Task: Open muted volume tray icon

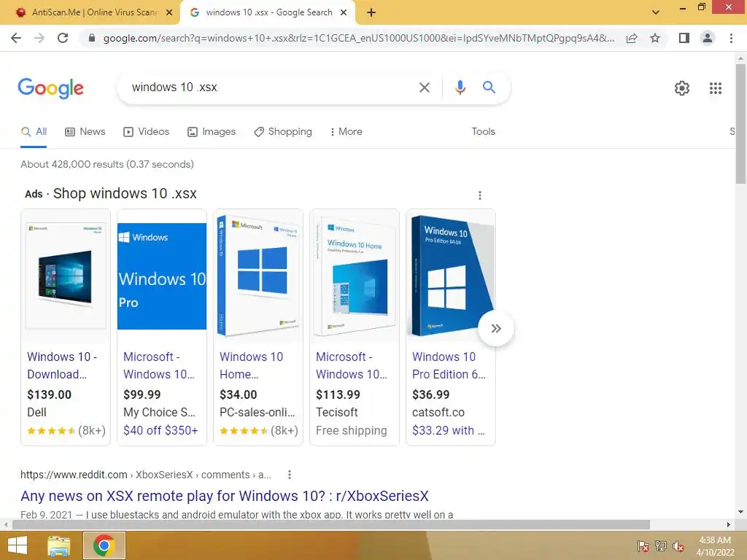Action: coord(678,546)
